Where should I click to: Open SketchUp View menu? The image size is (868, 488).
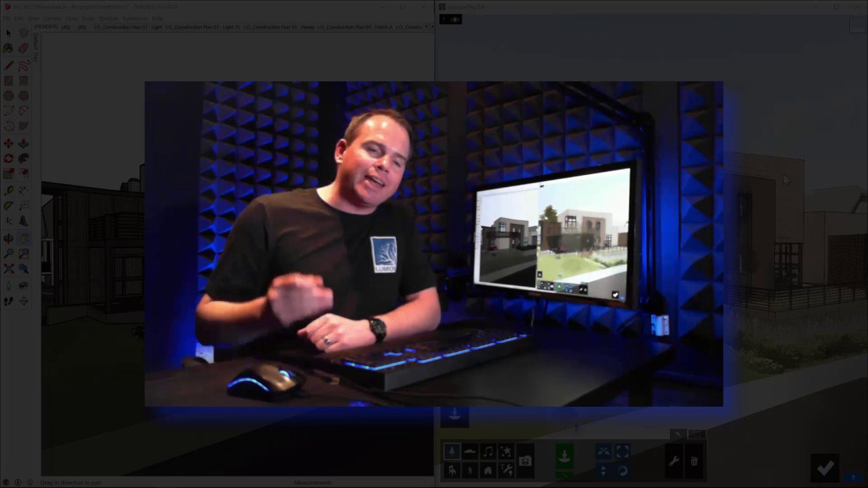33,18
